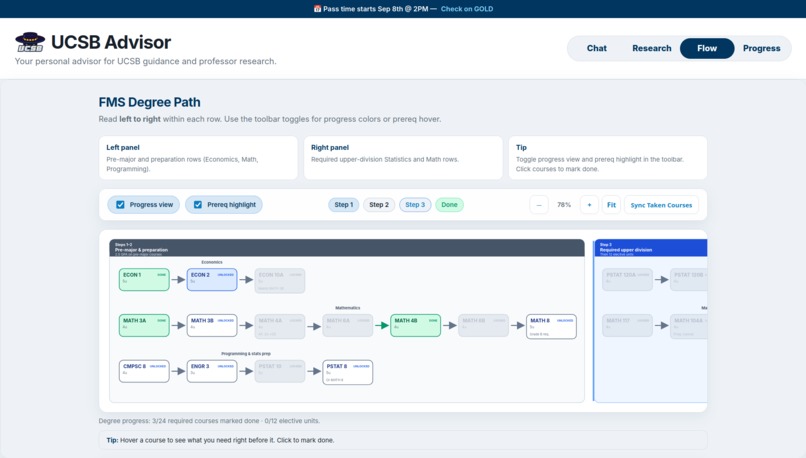This screenshot has height=458, width=806.
Task: Click the MATH 117 course node
Action: click(627, 325)
